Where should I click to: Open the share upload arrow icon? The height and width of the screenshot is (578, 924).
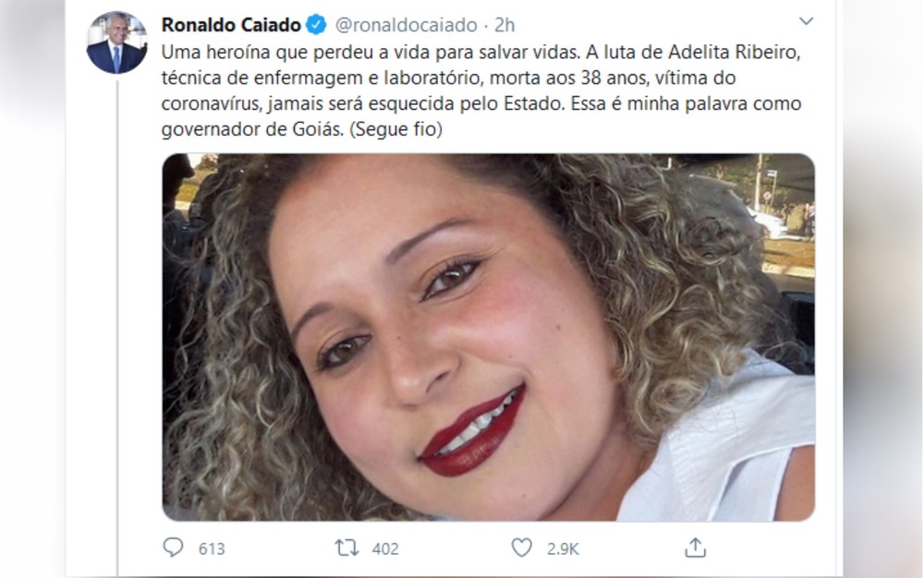pyautogui.click(x=695, y=548)
